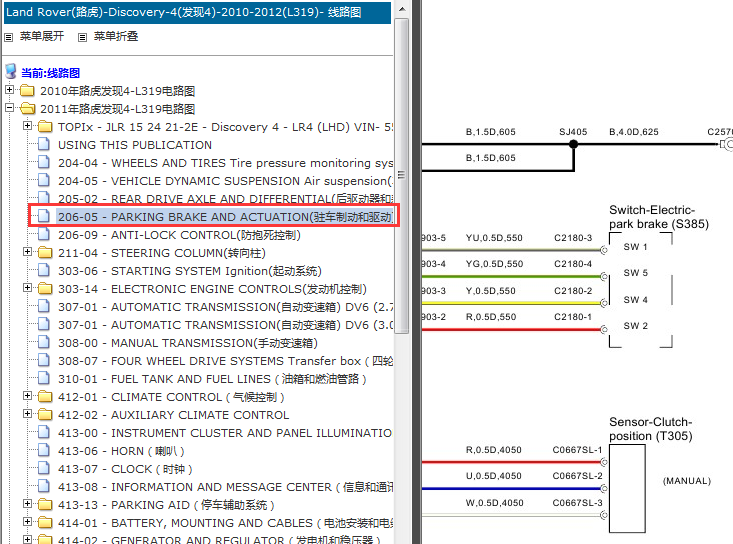Expand the 2010年路虎发现4-L319电路图 tree node
Viewport: 733px width, 544px height.
click(9, 89)
